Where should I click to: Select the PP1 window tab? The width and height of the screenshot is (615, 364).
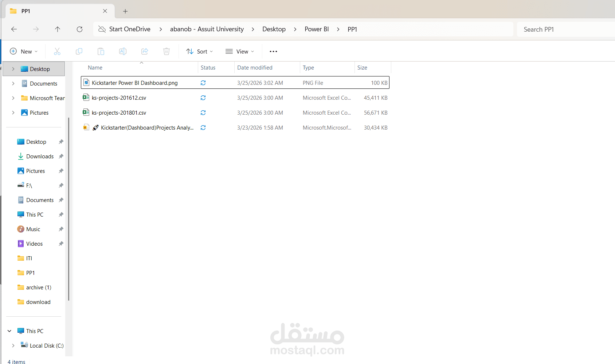tap(60, 11)
